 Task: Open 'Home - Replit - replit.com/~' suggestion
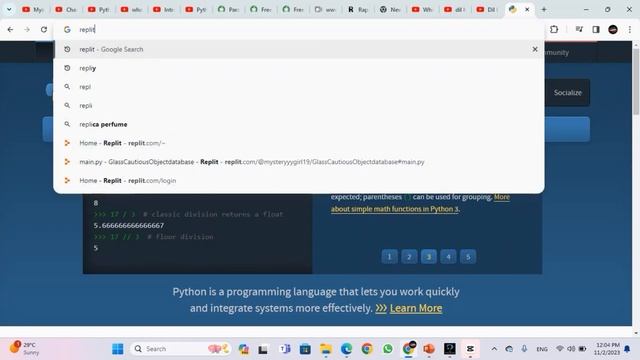pyautogui.click(x=299, y=143)
